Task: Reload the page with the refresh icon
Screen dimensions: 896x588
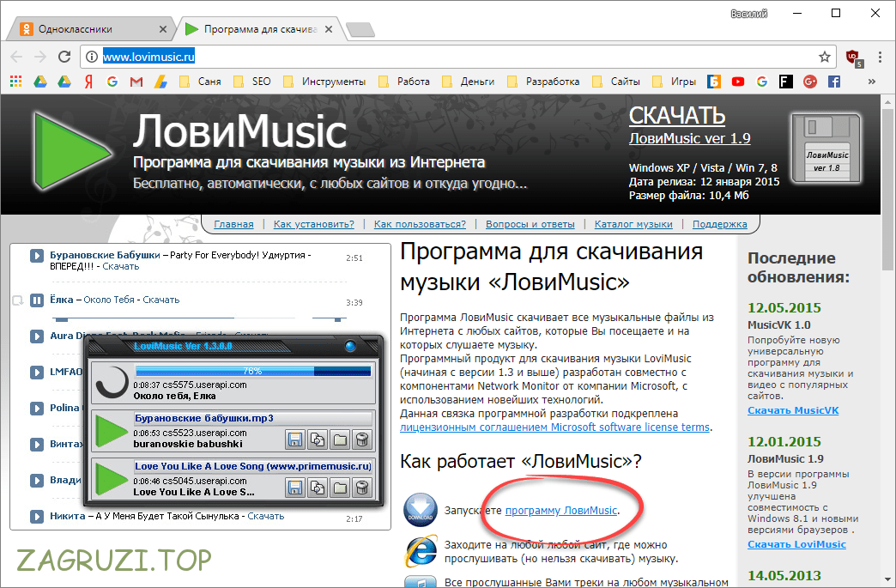Action: 64,57
